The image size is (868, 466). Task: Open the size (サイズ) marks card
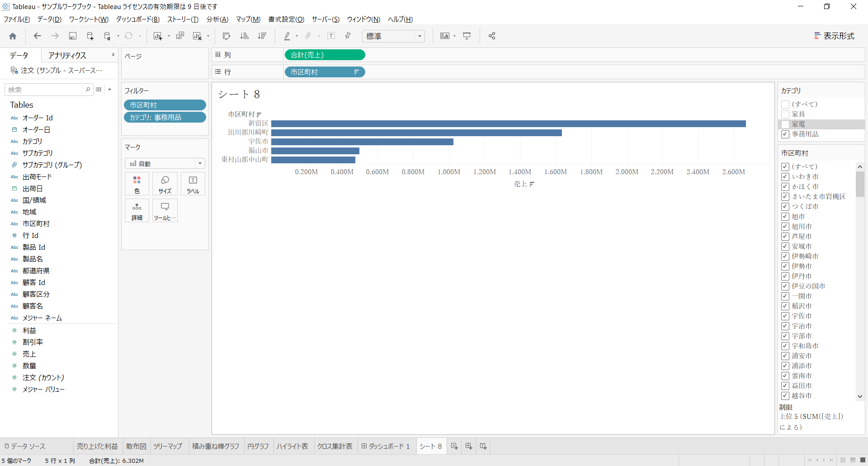165,184
